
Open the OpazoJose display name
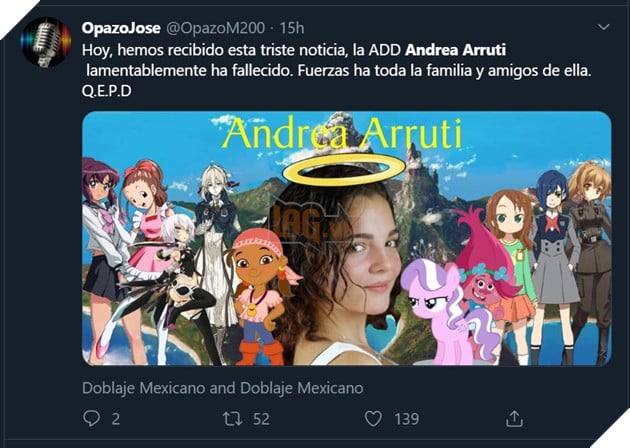click(x=121, y=28)
